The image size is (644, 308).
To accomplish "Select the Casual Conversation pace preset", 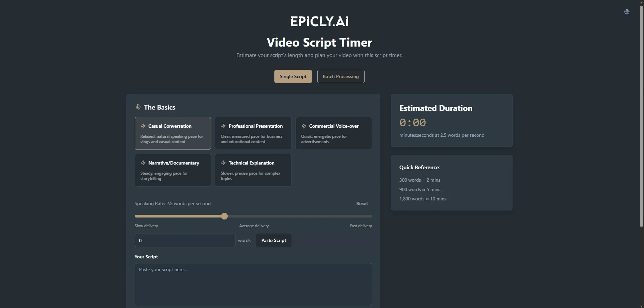I will 173,133.
